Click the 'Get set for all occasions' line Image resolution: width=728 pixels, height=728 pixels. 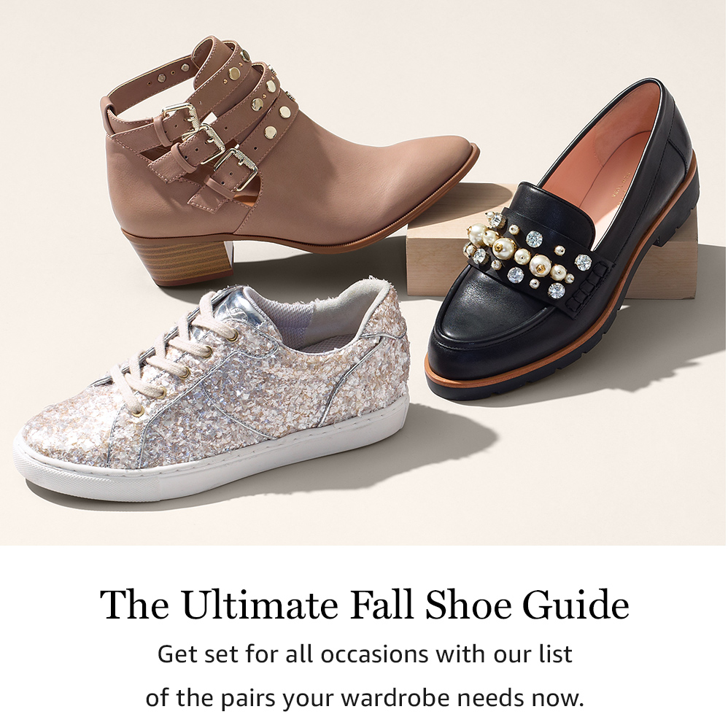tap(365, 654)
